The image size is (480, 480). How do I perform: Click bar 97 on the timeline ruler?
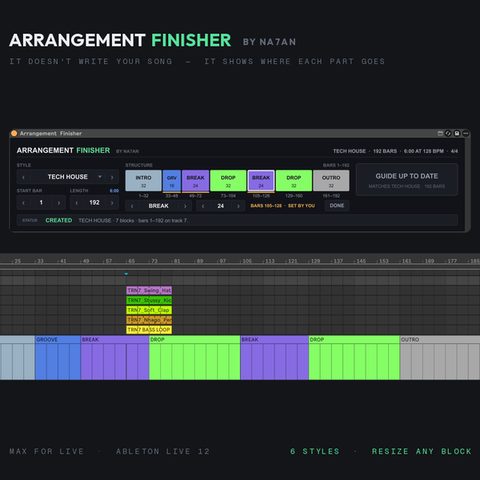222,261
